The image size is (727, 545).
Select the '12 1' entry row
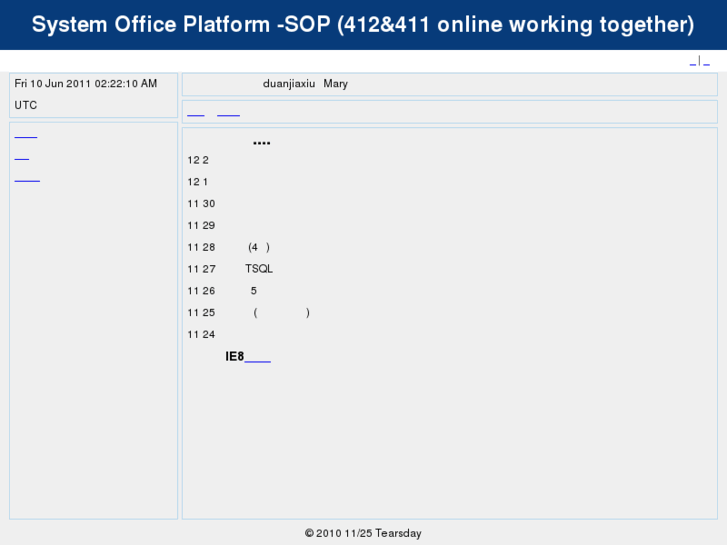(198, 182)
